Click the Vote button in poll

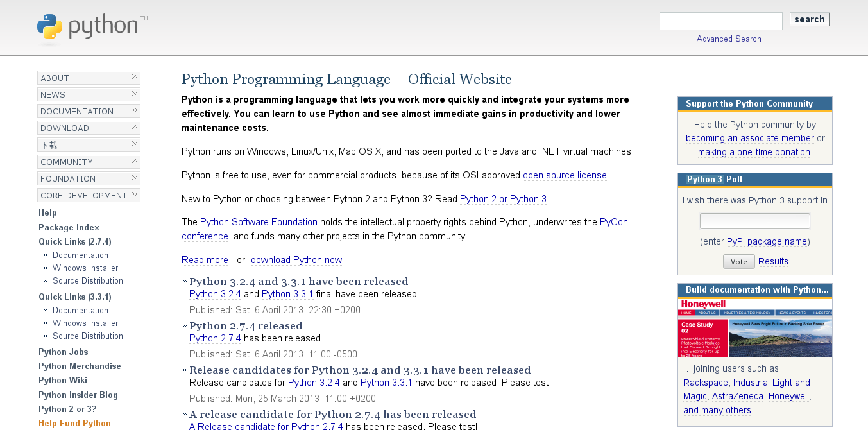pos(738,261)
